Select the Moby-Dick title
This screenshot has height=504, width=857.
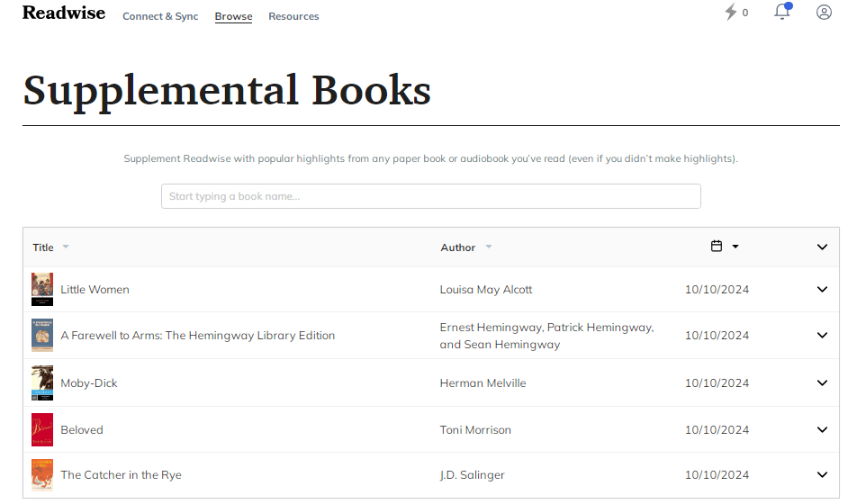89,382
